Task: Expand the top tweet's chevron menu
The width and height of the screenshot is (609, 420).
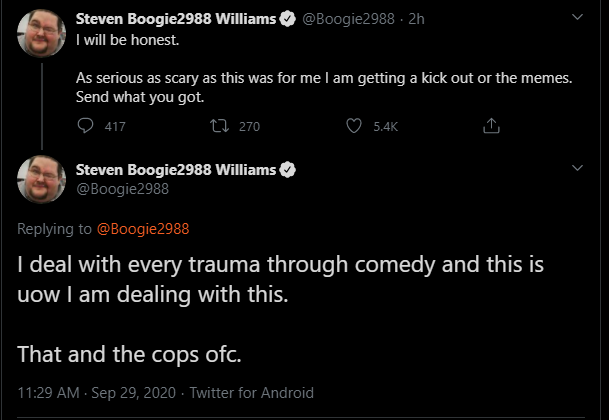Action: pos(578,17)
